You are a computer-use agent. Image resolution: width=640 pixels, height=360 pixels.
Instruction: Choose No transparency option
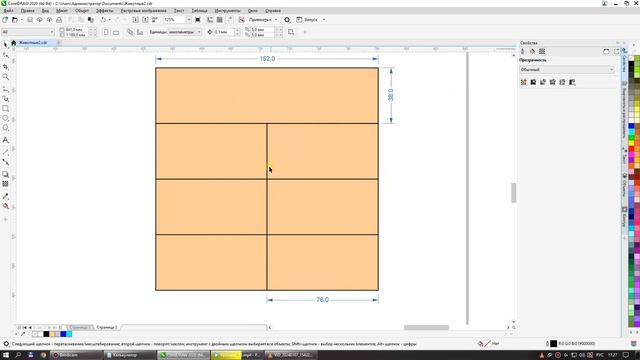click(524, 82)
